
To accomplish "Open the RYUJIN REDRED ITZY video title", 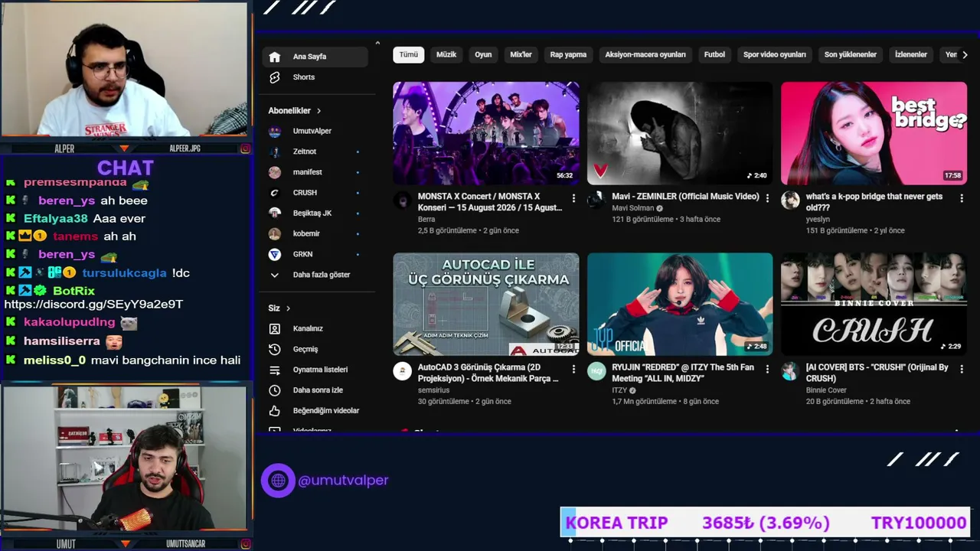I will pyautogui.click(x=683, y=373).
